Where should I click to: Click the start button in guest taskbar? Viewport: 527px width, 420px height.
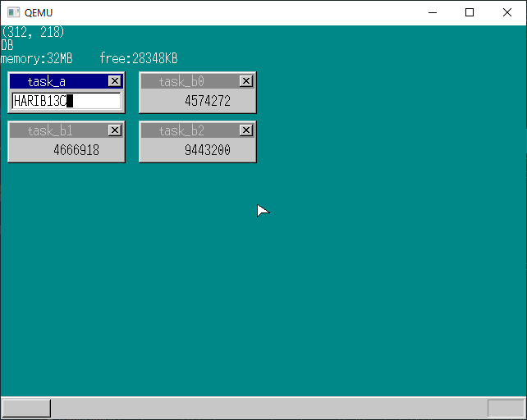[26, 408]
